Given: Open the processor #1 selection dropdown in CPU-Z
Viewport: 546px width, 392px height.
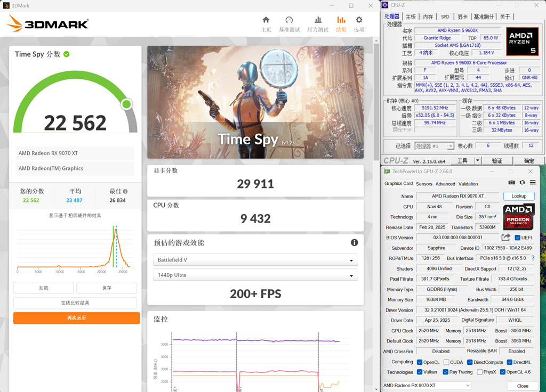Looking at the screenshot, I should [434, 146].
